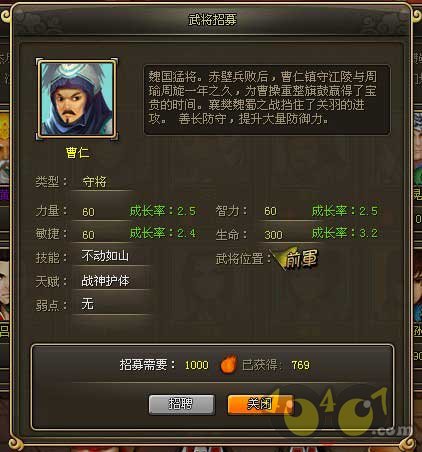Select the 战神护体 talent field
Viewport: 422px width, 452px height.
pos(110,281)
